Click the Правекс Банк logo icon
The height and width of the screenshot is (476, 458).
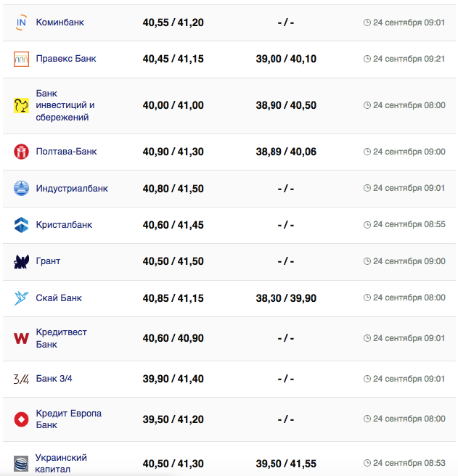[21, 59]
